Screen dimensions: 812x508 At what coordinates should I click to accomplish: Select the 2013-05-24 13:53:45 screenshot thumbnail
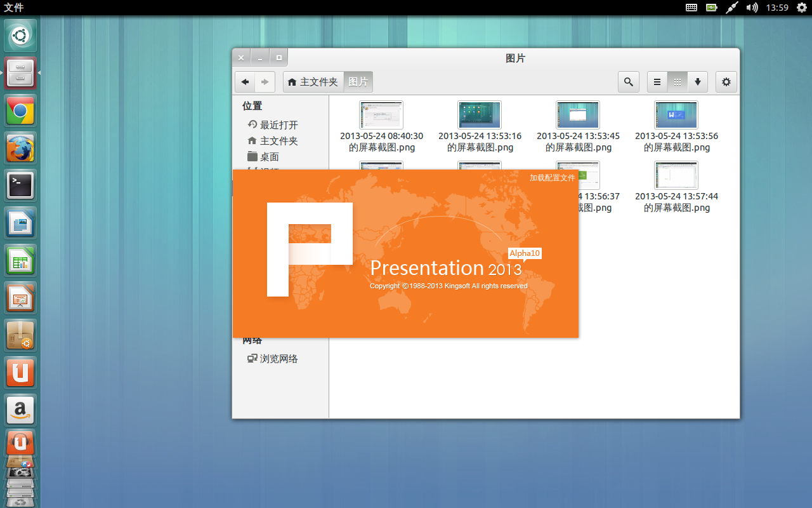tap(578, 115)
